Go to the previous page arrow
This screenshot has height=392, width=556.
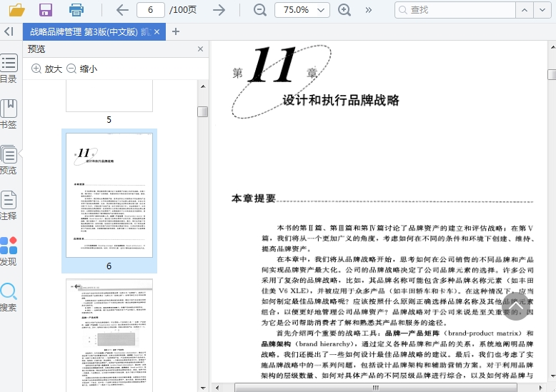(122, 10)
